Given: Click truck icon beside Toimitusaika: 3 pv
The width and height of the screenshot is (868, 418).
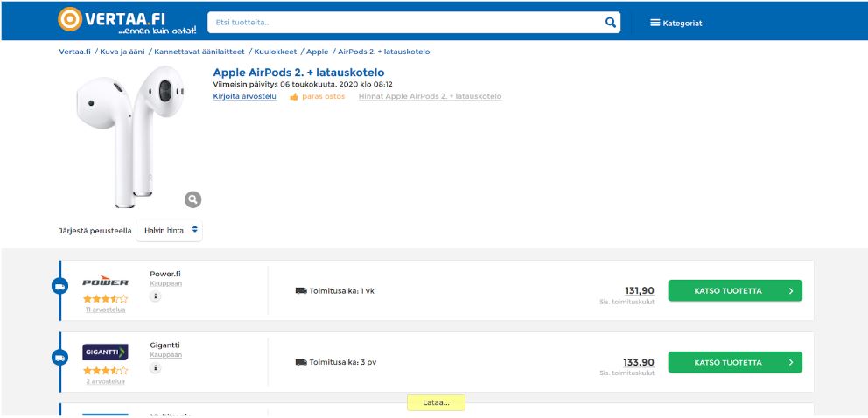Looking at the screenshot, I should point(301,362).
